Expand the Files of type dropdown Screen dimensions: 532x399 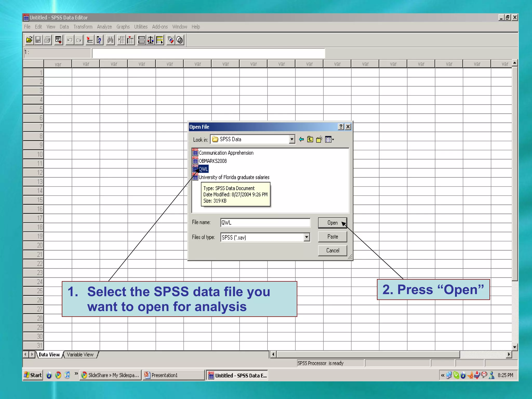(307, 237)
